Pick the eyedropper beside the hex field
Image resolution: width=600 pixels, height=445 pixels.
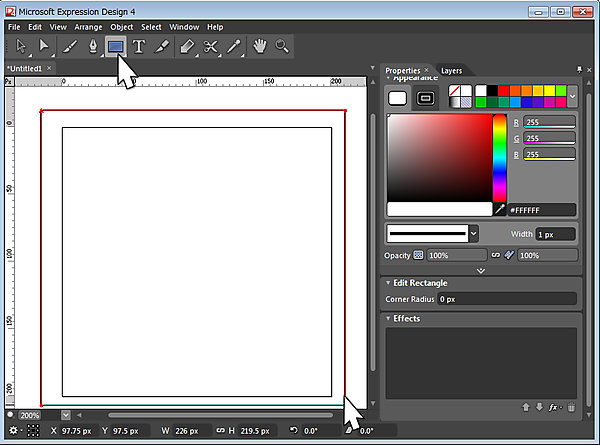(x=500, y=210)
